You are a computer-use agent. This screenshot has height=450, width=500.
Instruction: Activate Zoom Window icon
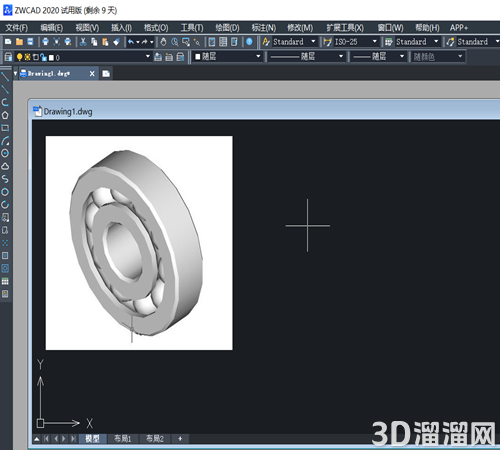tap(186, 42)
